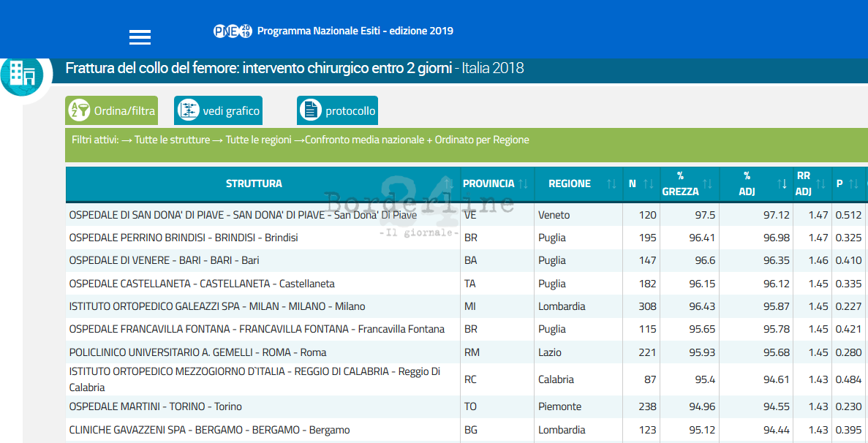The height and width of the screenshot is (443, 868).
Task: Sort table by Struttura column
Action: tap(254, 184)
